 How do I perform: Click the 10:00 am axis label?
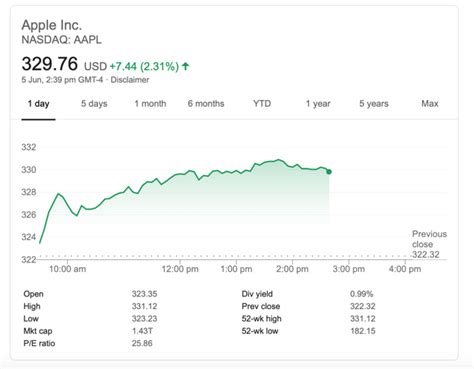[68, 269]
